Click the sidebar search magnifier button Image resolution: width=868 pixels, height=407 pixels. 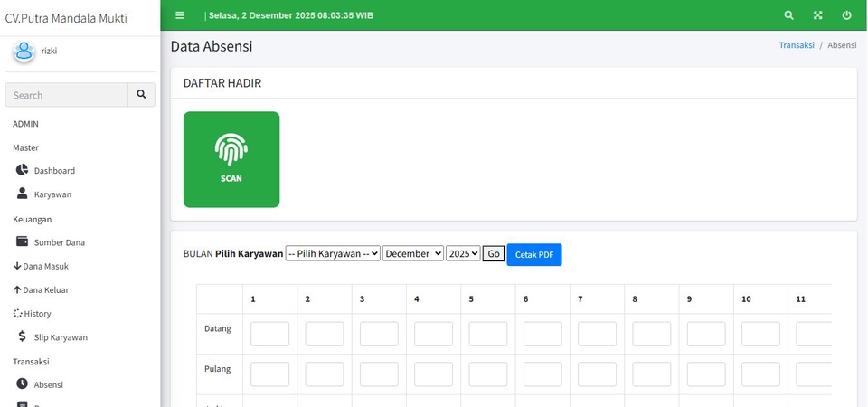tap(141, 95)
